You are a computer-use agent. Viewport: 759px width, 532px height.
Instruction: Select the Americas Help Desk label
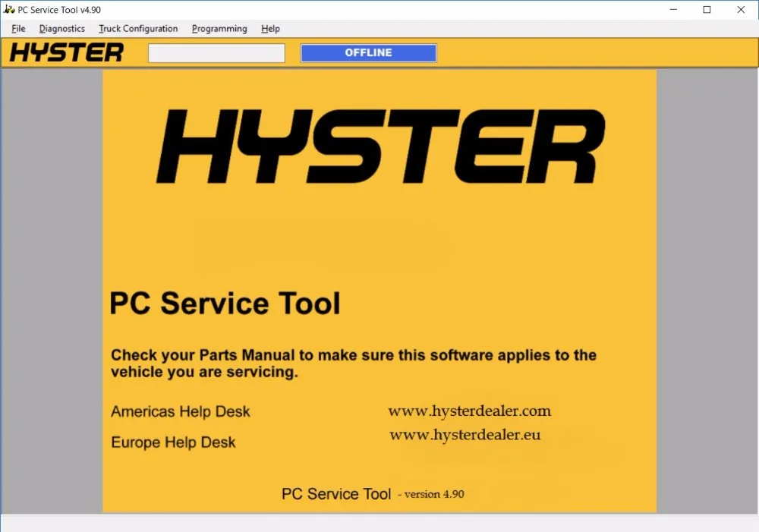pyautogui.click(x=181, y=412)
